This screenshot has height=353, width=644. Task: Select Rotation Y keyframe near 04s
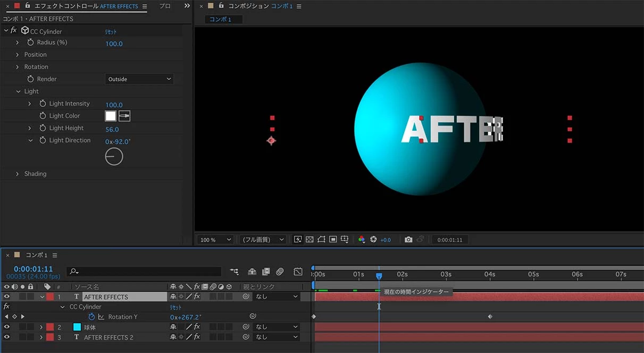[490, 317]
